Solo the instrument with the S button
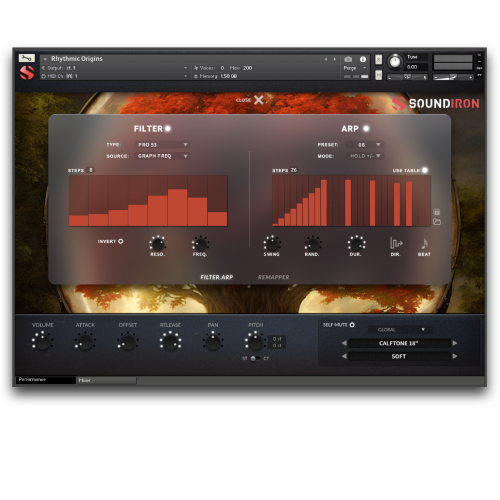Screen dimensions: 500x500 click(378, 60)
